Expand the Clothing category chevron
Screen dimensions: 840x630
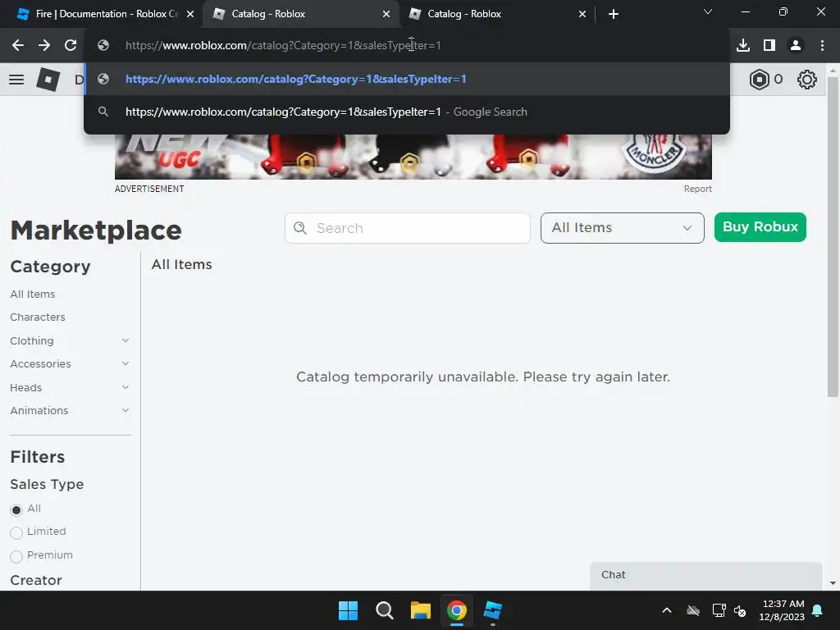pyautogui.click(x=126, y=340)
